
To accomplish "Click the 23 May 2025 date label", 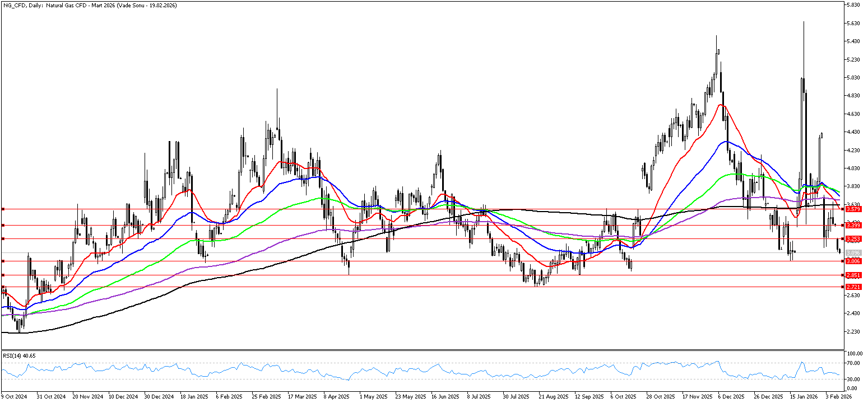I will 410,397.
